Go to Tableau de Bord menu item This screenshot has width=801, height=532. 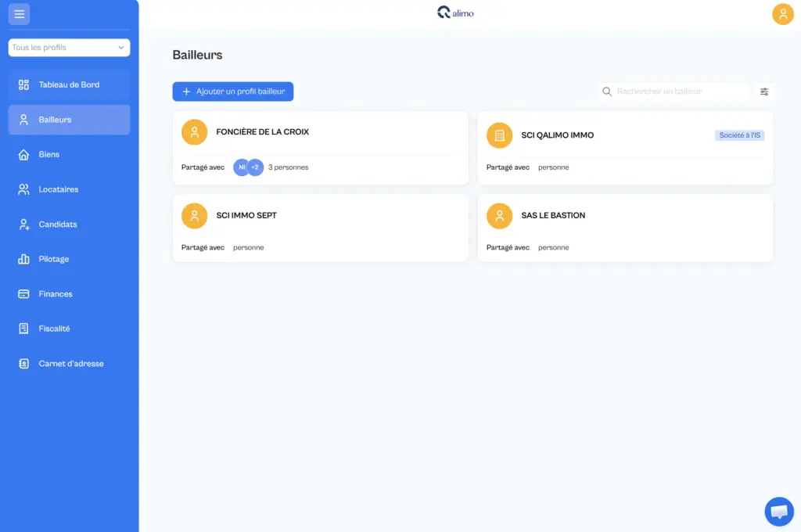pyautogui.click(x=69, y=84)
